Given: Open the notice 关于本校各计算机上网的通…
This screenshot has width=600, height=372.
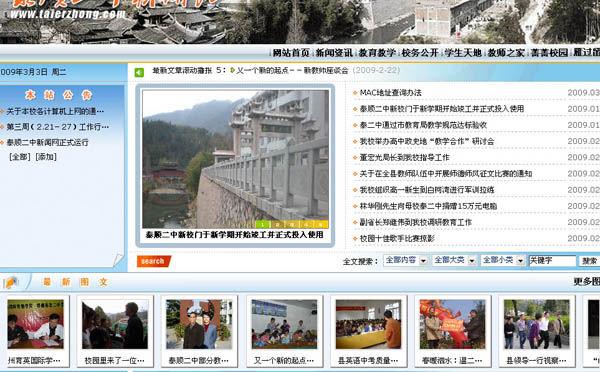Looking at the screenshot, I should 55,111.
